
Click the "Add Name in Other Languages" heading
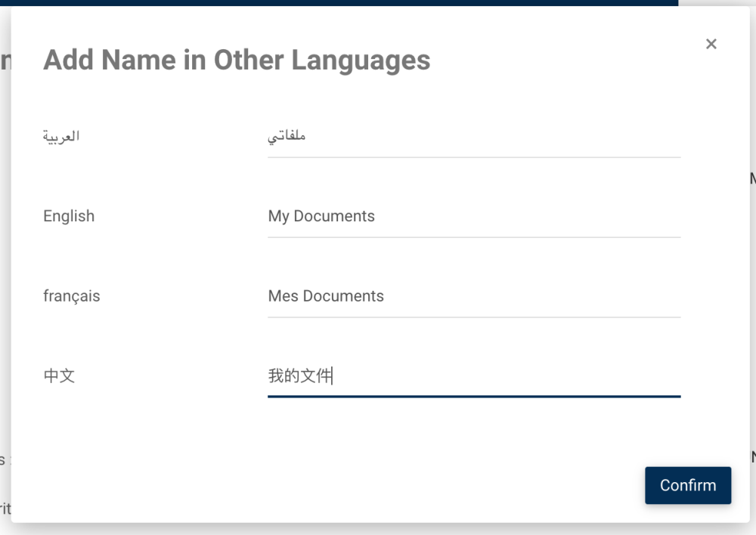pyautogui.click(x=237, y=60)
